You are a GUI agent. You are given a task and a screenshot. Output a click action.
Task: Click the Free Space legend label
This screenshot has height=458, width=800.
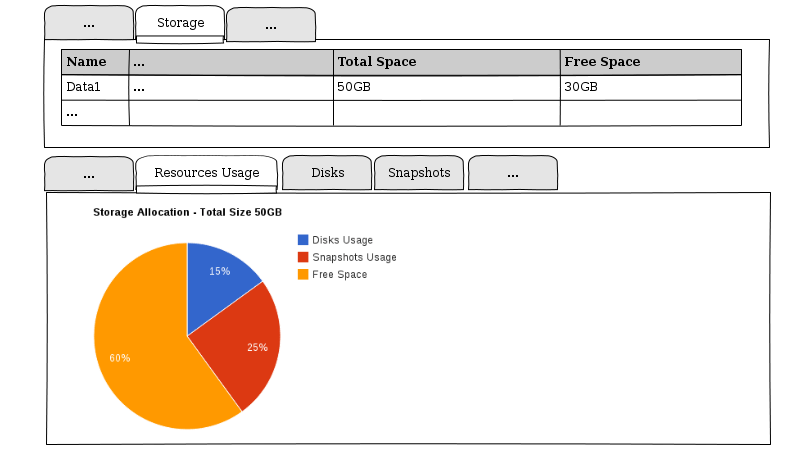[x=339, y=274]
